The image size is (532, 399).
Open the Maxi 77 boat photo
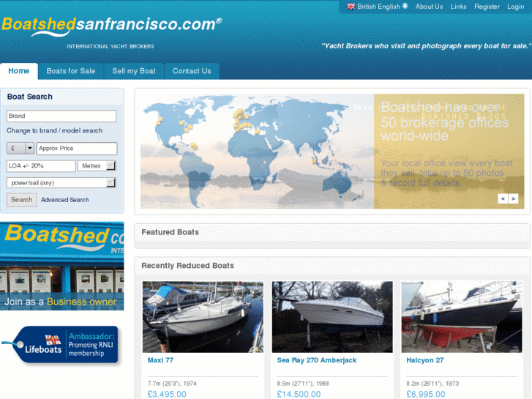[x=203, y=316]
